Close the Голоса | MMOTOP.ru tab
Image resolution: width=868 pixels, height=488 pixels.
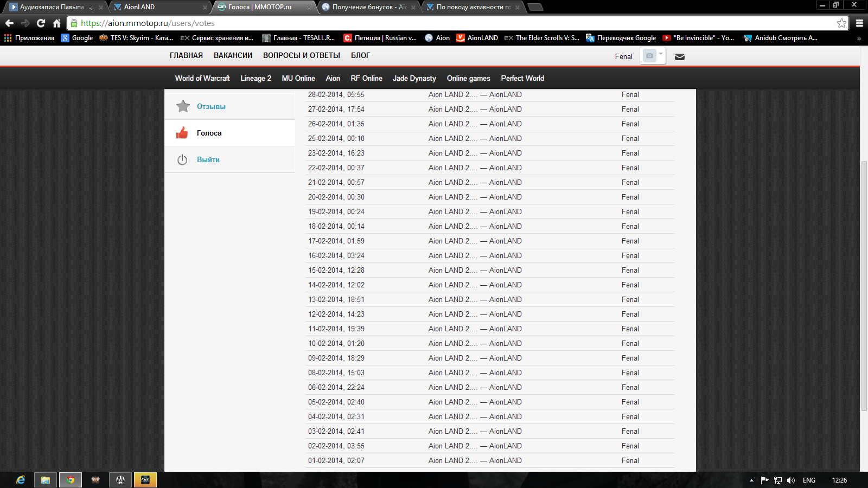click(x=309, y=8)
